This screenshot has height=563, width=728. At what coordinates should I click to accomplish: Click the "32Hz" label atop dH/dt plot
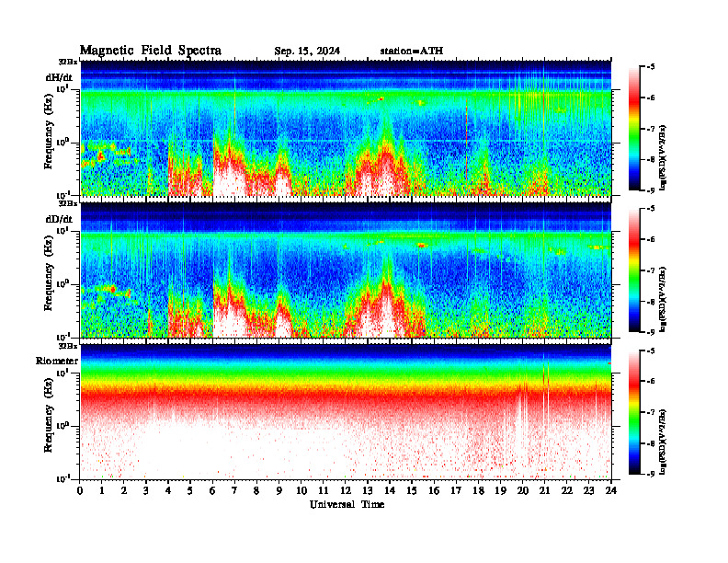68,62
